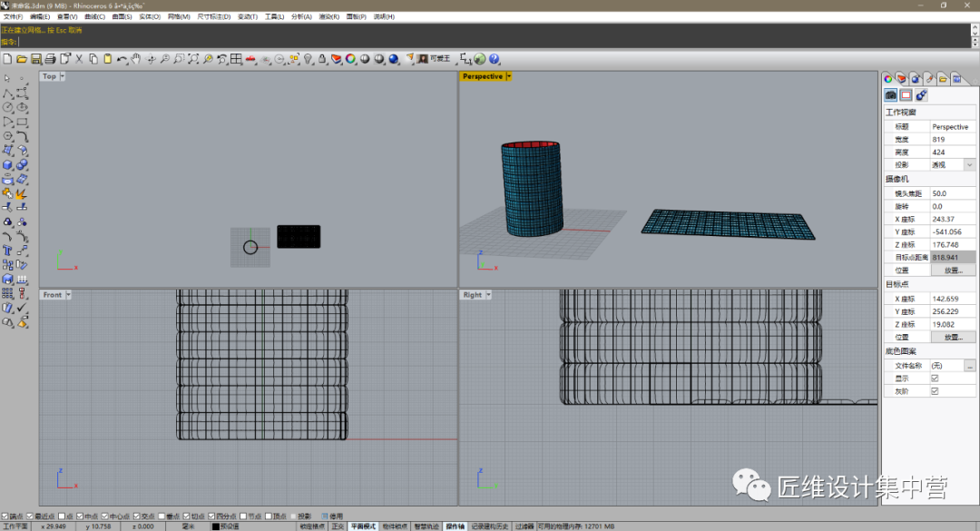This screenshot has height=531, width=980.
Task: Click the Copy icon in toolbar
Action: (x=93, y=59)
